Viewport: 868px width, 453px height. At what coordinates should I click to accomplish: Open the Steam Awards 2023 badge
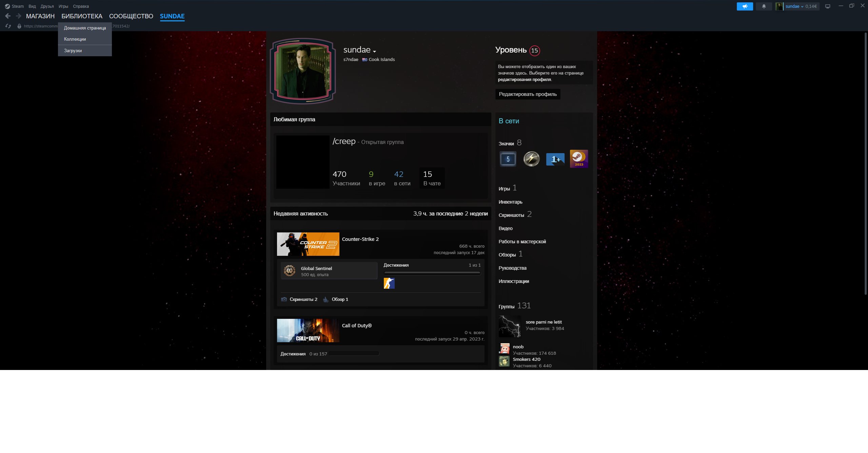pyautogui.click(x=579, y=159)
